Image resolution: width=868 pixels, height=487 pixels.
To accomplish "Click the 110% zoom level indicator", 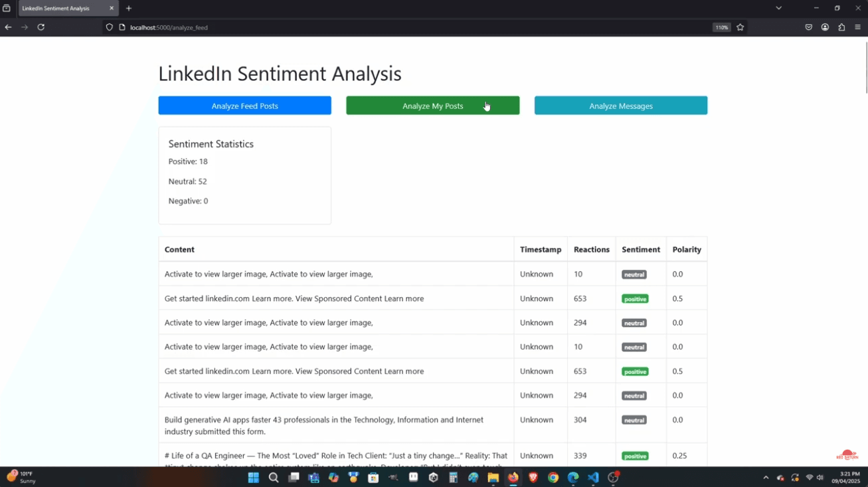I will coord(721,27).
